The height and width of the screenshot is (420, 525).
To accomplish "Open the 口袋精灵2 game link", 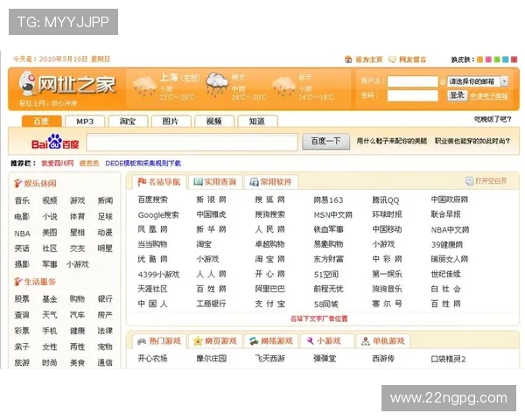I will click(x=448, y=359).
